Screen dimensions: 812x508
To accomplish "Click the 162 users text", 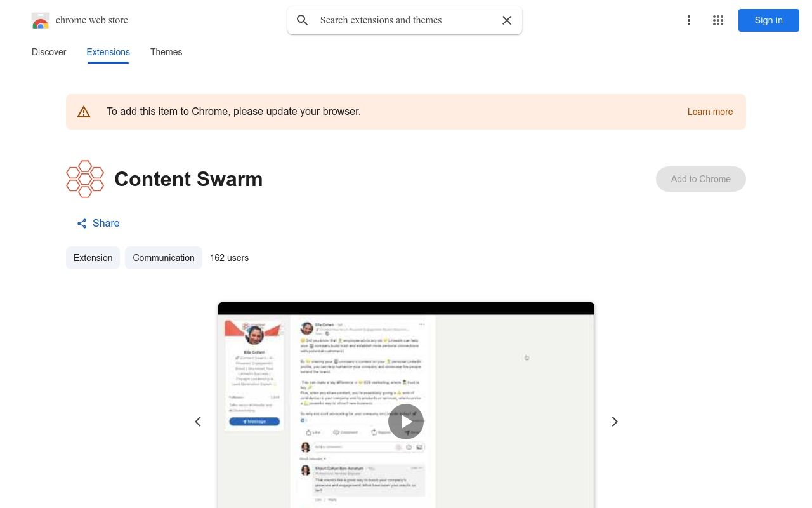I will [x=230, y=258].
